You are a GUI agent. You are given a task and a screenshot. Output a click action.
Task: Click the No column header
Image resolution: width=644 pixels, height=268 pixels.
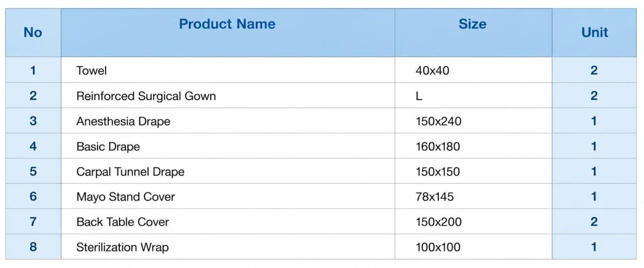coord(33,32)
